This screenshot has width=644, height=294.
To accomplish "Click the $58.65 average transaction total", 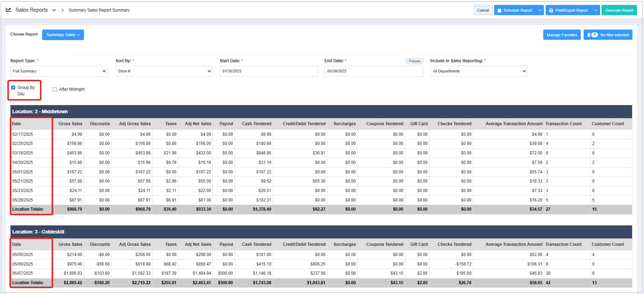I will tap(536, 283).
